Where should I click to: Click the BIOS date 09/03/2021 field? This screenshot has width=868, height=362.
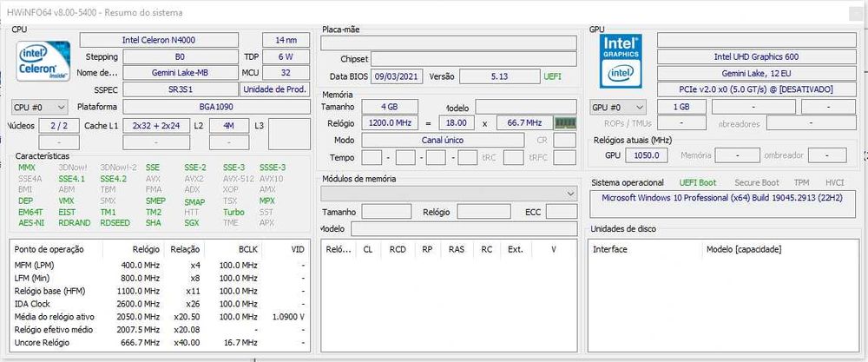click(397, 76)
